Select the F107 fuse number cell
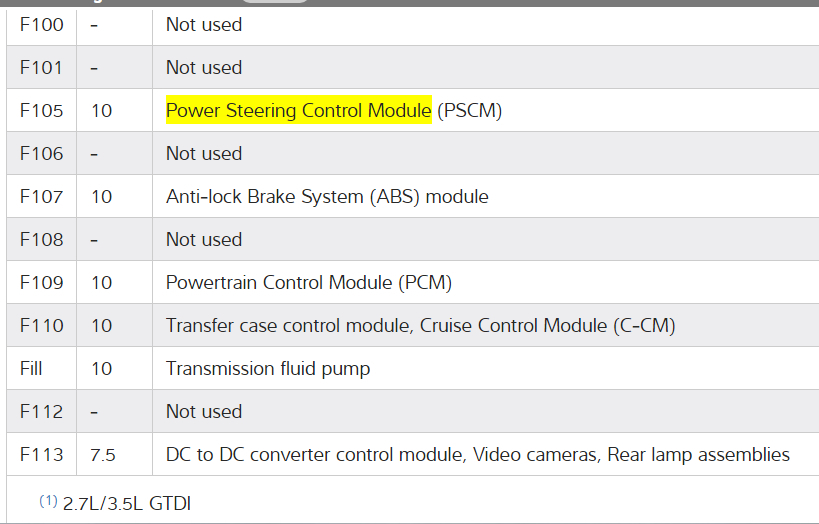The height and width of the screenshot is (524, 819). click(x=41, y=197)
